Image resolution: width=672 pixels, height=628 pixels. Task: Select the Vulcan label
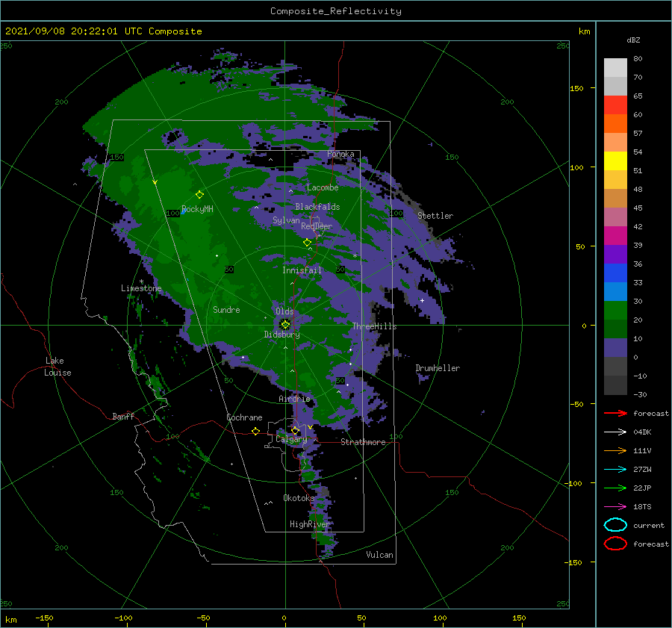coord(379,555)
